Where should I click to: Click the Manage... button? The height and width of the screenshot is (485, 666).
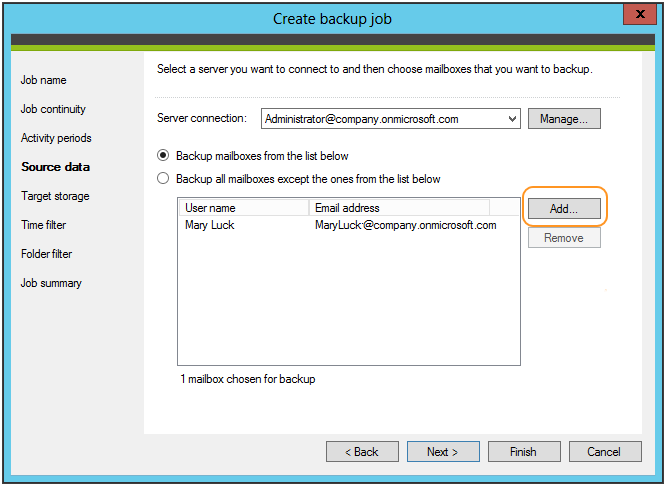(564, 118)
